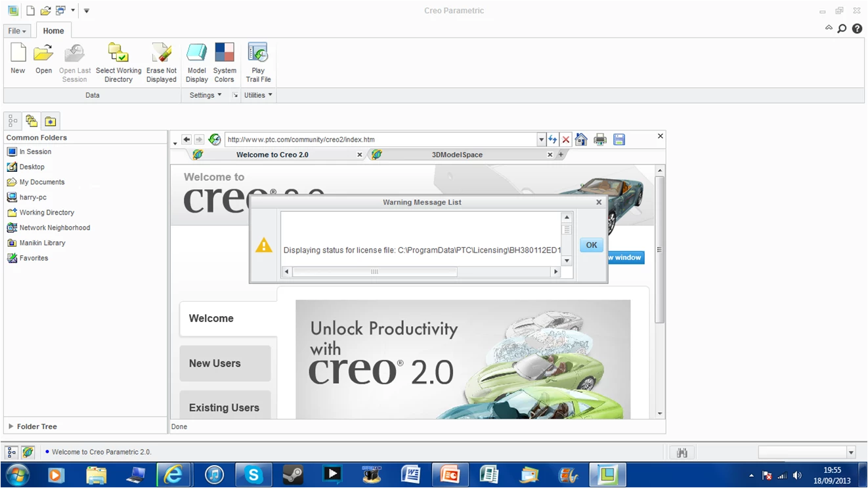Viewport: 868px width, 488px height.
Task: Open Settings dialog launcher arrow
Action: pyautogui.click(x=235, y=95)
